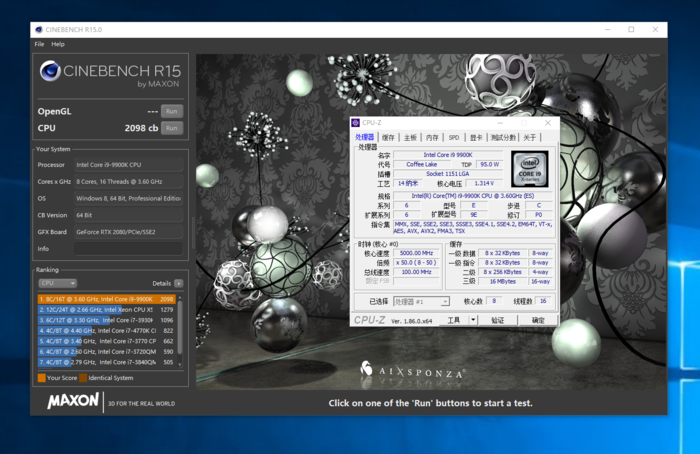Click the 确定 button in CPU-Z
The height and width of the screenshot is (454, 700).
(x=538, y=320)
